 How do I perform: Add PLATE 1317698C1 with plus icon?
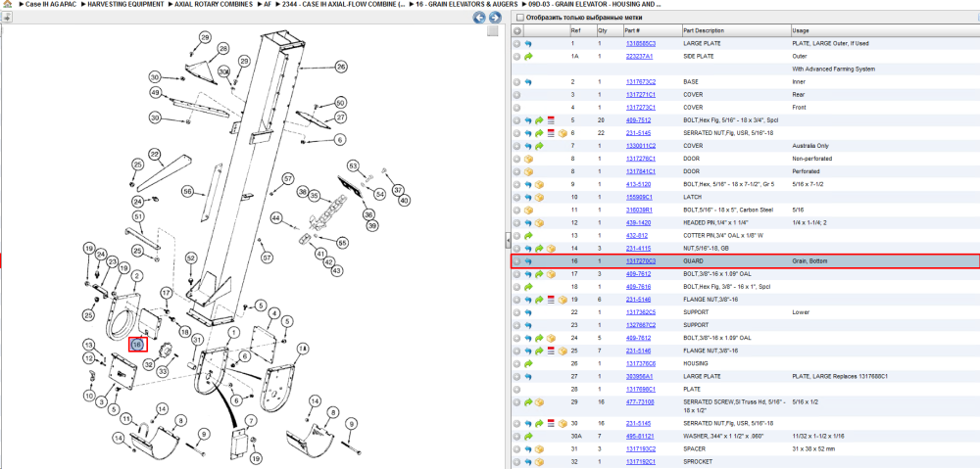tap(516, 389)
